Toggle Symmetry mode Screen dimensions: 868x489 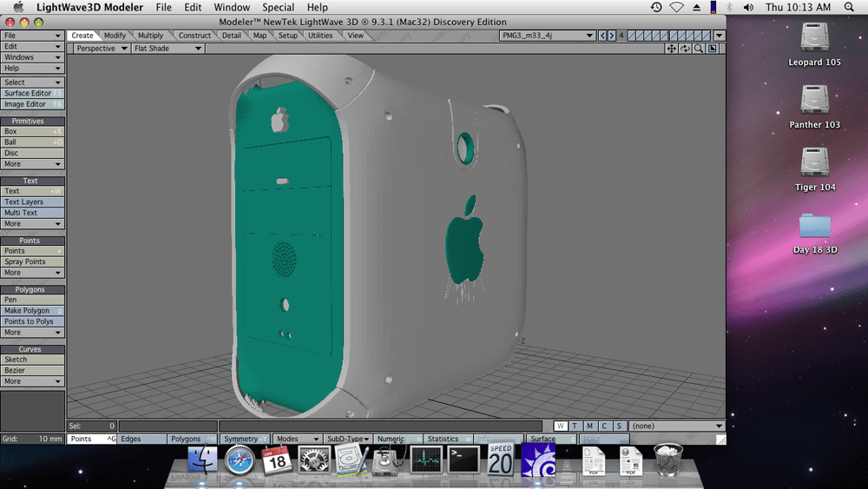[245, 439]
